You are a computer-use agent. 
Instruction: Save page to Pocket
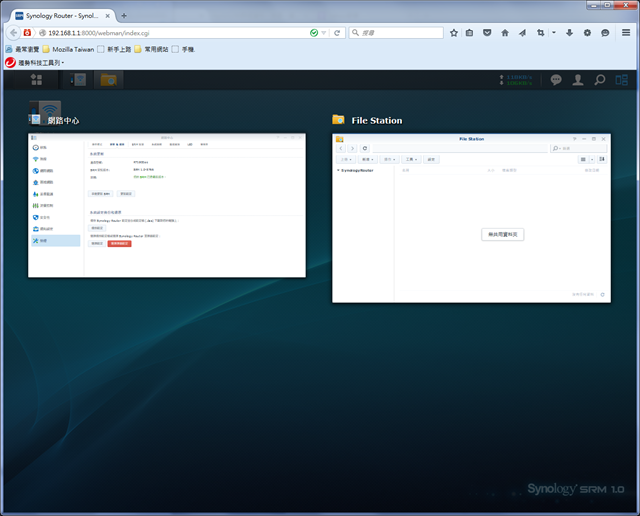pos(487,33)
